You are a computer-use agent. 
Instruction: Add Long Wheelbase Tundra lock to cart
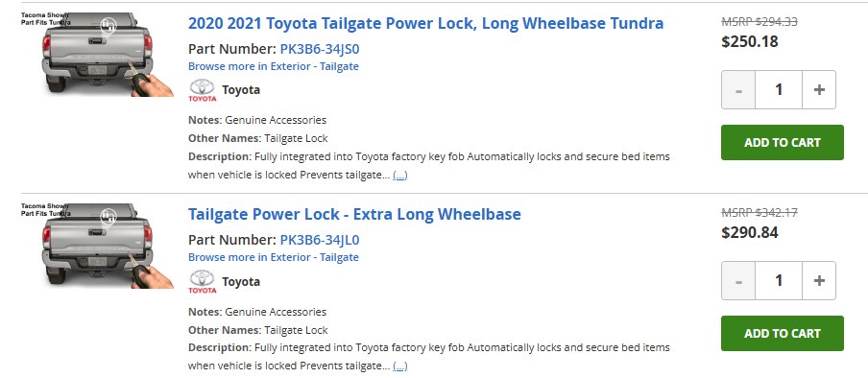[783, 142]
